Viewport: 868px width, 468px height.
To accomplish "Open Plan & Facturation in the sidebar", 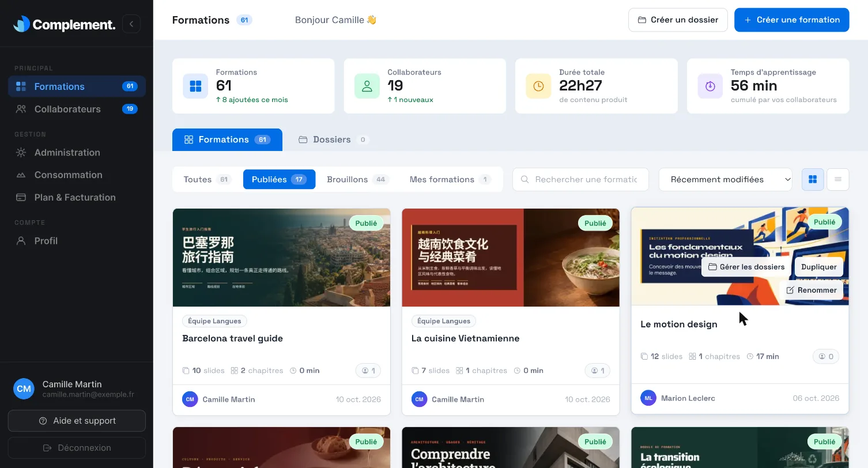I will click(77, 197).
